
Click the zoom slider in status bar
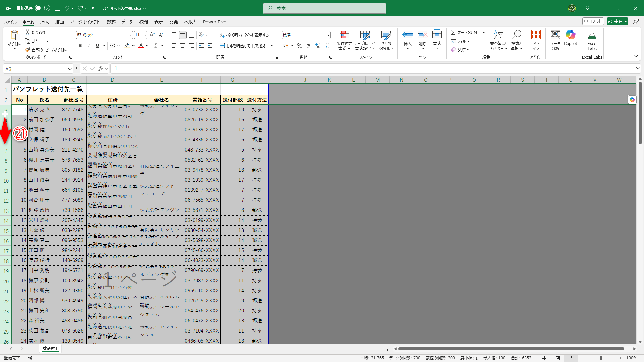point(600,358)
